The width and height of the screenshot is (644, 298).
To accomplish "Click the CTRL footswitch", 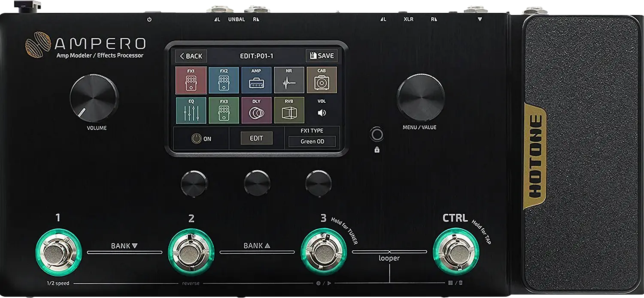I will point(456,252).
